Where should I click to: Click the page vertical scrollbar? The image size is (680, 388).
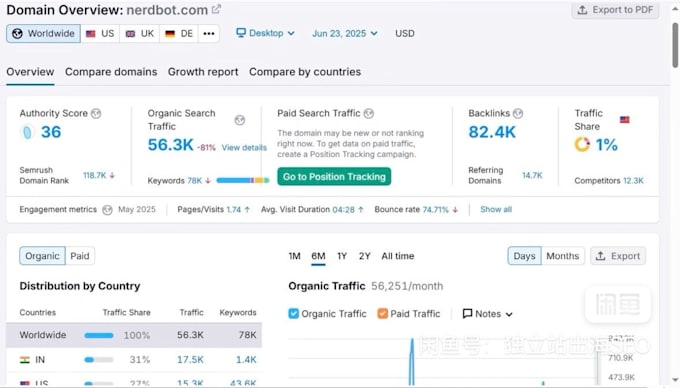pyautogui.click(x=675, y=45)
